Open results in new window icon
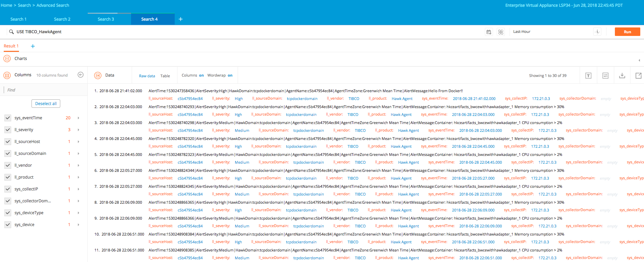 pos(638,76)
